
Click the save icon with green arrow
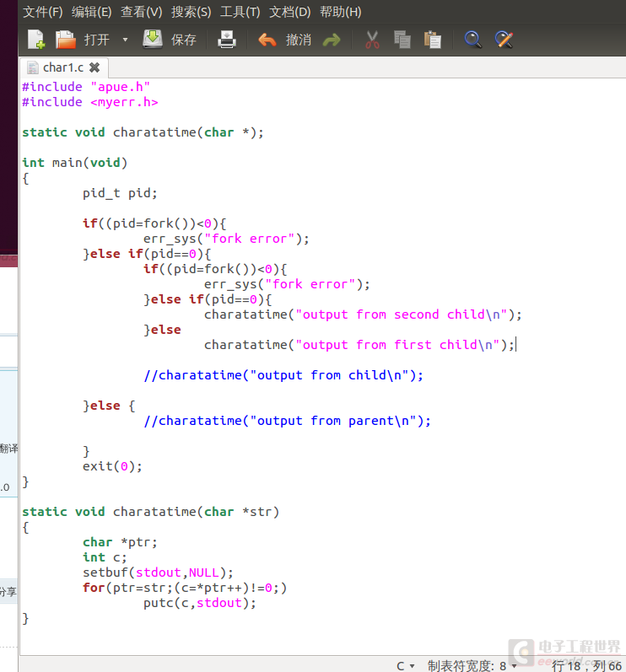153,39
